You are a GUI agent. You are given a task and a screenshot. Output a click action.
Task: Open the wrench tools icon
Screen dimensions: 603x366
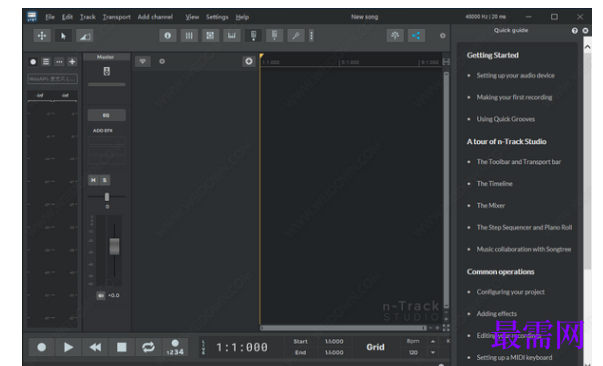[x=296, y=35]
